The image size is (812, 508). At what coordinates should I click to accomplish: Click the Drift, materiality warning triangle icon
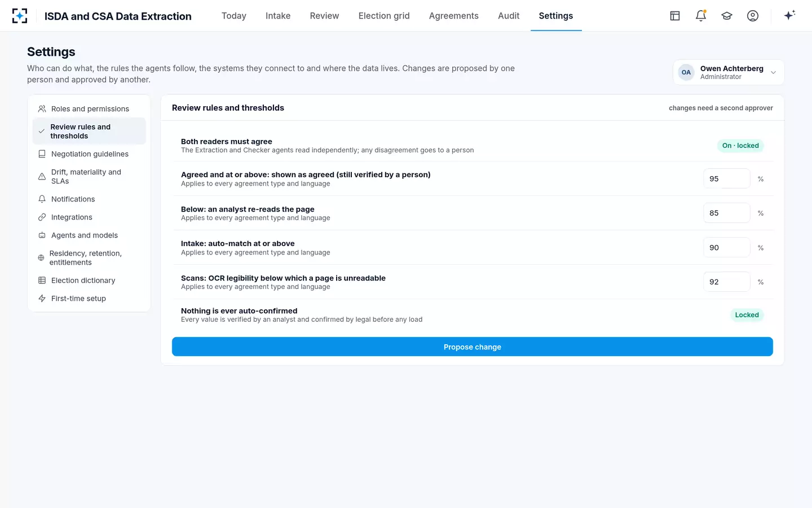(42, 177)
